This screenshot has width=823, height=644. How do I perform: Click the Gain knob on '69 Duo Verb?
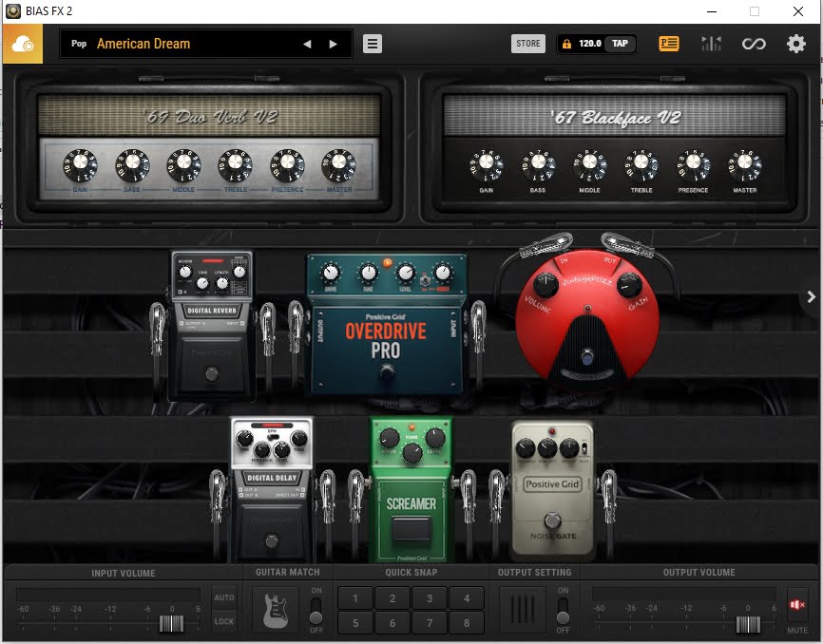(81, 164)
